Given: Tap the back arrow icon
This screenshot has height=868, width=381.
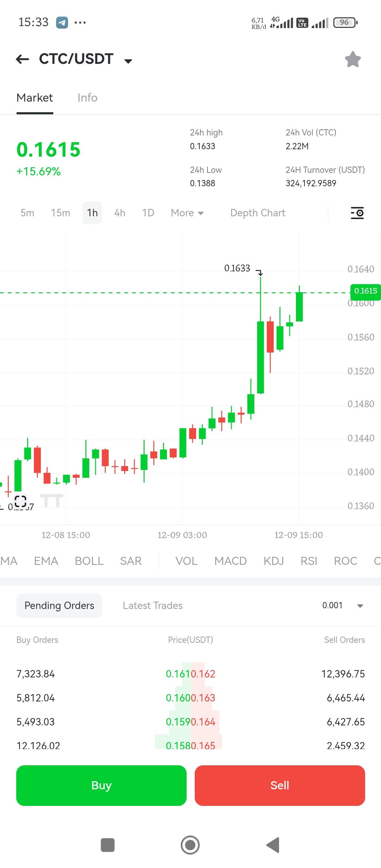Looking at the screenshot, I should tap(23, 59).
